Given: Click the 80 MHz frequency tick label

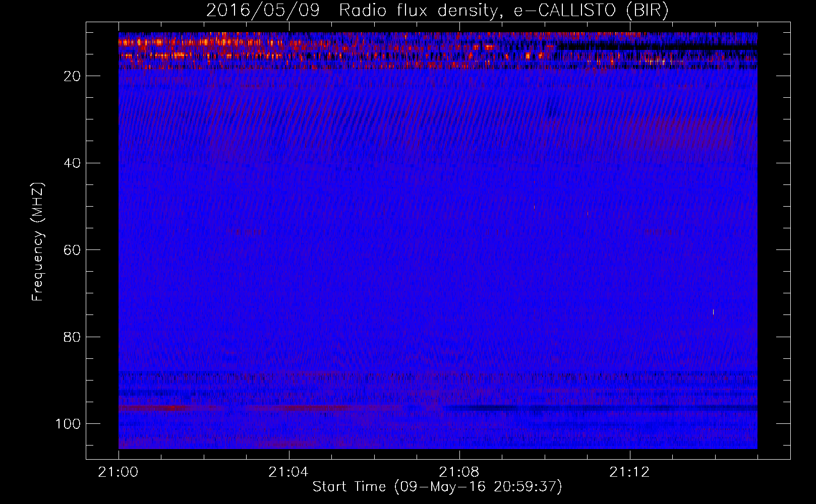Looking at the screenshot, I should [x=72, y=337].
